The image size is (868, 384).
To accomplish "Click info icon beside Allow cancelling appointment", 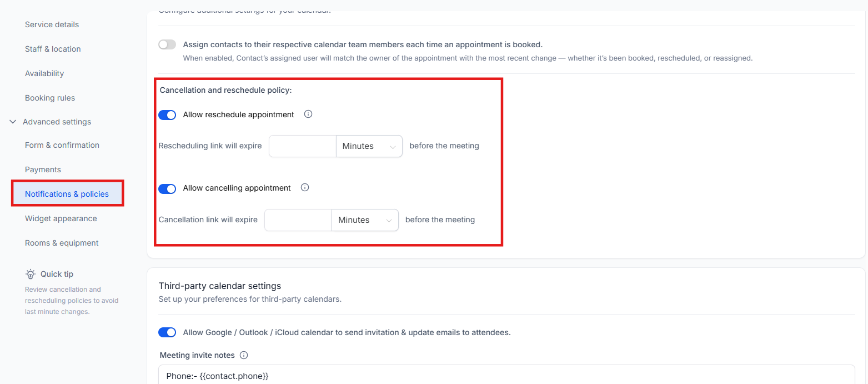I will tap(305, 188).
